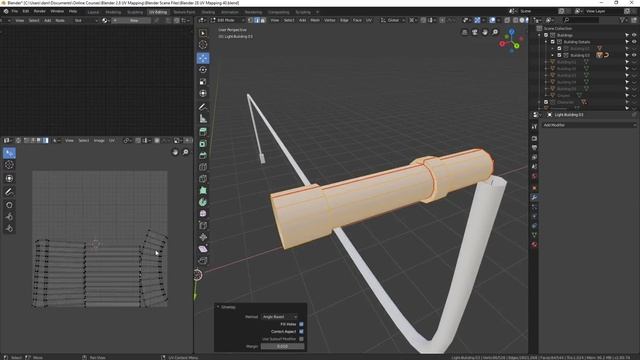
Task: Toggle the Fill Holes checkbox
Action: pos(301,324)
